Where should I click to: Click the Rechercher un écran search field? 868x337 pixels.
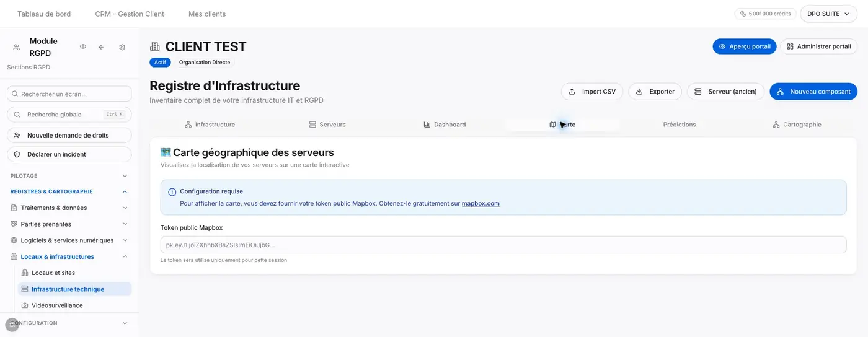click(x=69, y=94)
